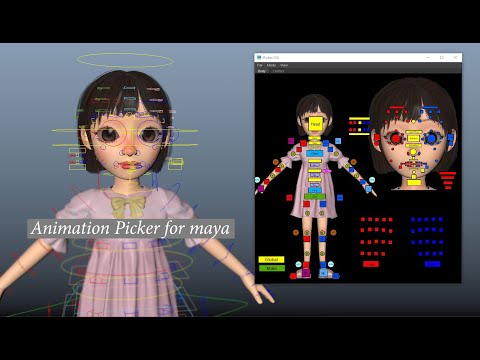Click the yellow Global button
This screenshot has height=360, width=480.
click(x=271, y=259)
